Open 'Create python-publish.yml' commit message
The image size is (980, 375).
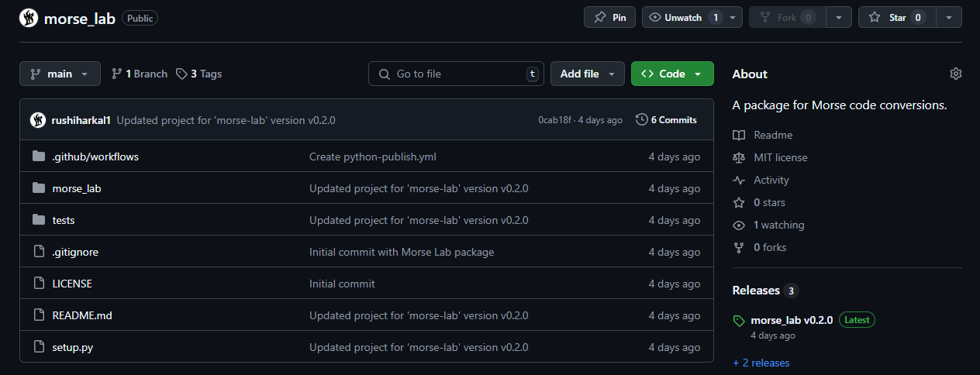373,157
